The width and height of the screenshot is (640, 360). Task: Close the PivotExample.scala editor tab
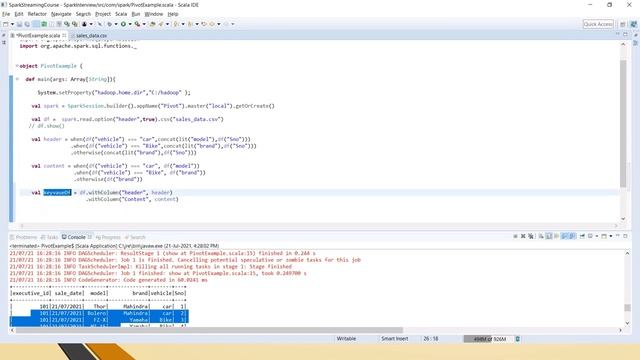click(64, 36)
